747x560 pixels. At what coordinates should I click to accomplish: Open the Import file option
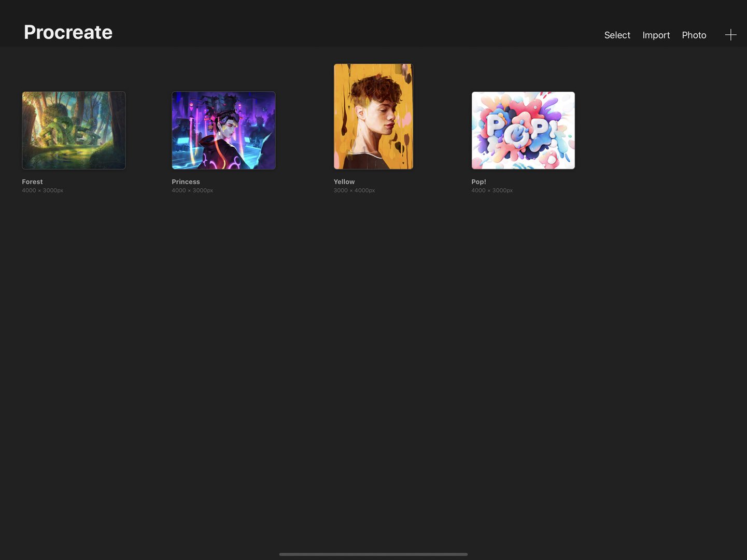(656, 35)
